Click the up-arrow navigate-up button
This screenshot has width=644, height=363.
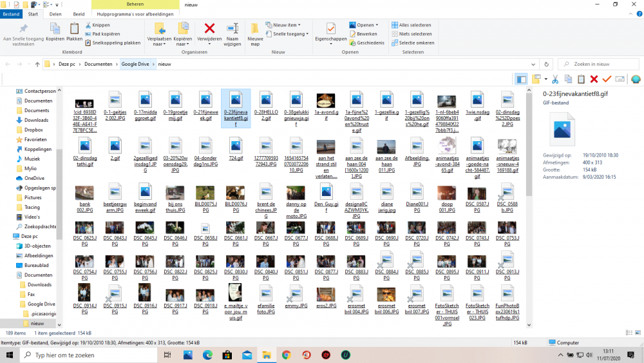37,64
